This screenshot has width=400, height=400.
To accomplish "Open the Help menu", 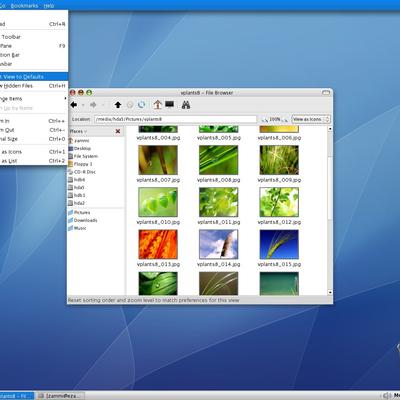I will click(49, 6).
